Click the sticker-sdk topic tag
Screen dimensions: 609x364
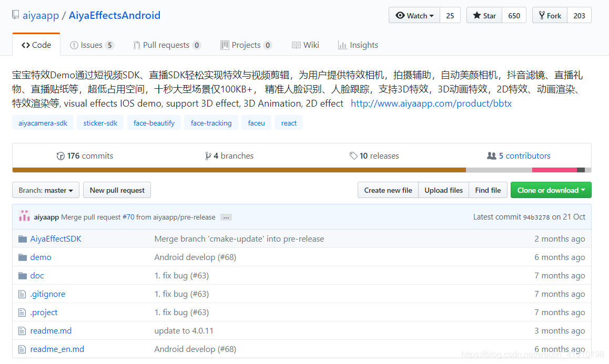click(x=100, y=123)
